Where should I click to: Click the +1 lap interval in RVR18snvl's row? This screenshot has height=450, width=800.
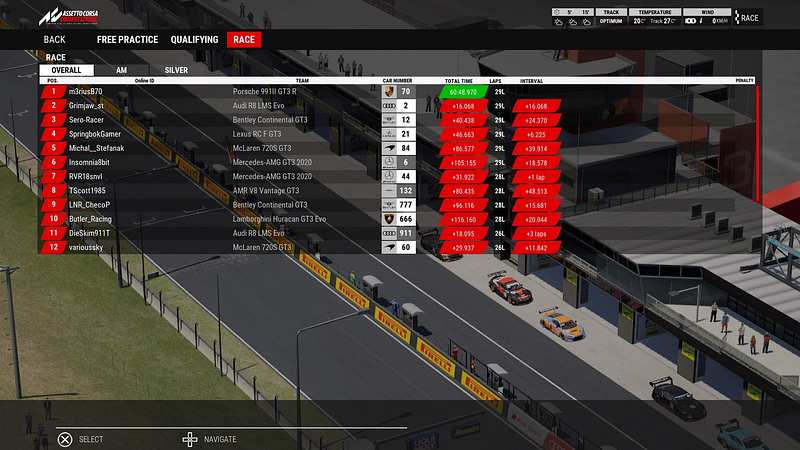coord(536,177)
